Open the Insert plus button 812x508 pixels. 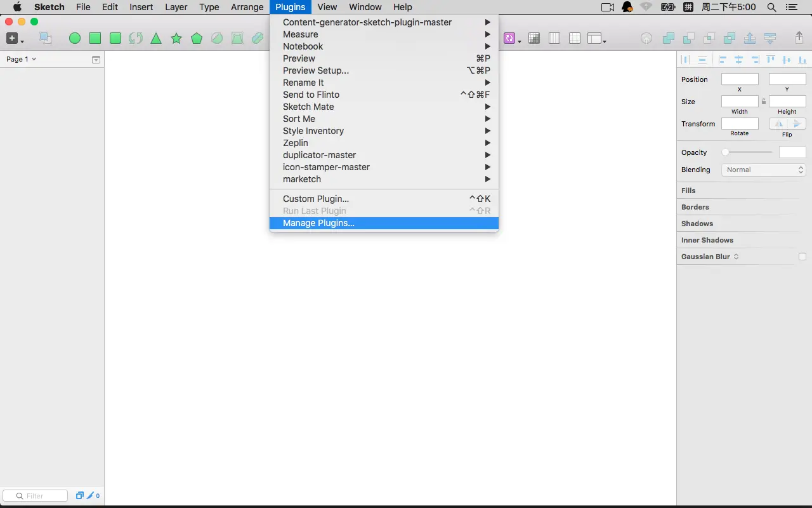(14, 38)
